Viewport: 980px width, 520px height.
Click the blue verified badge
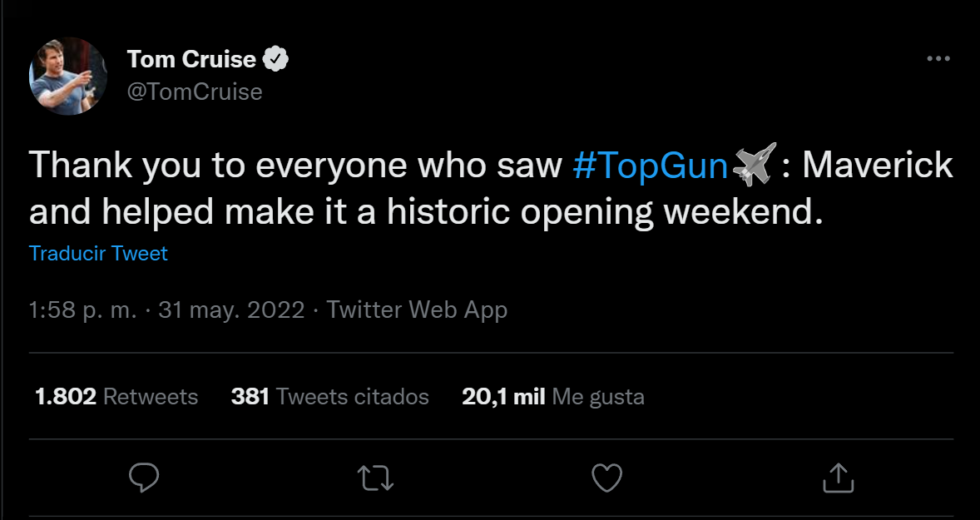[x=276, y=59]
